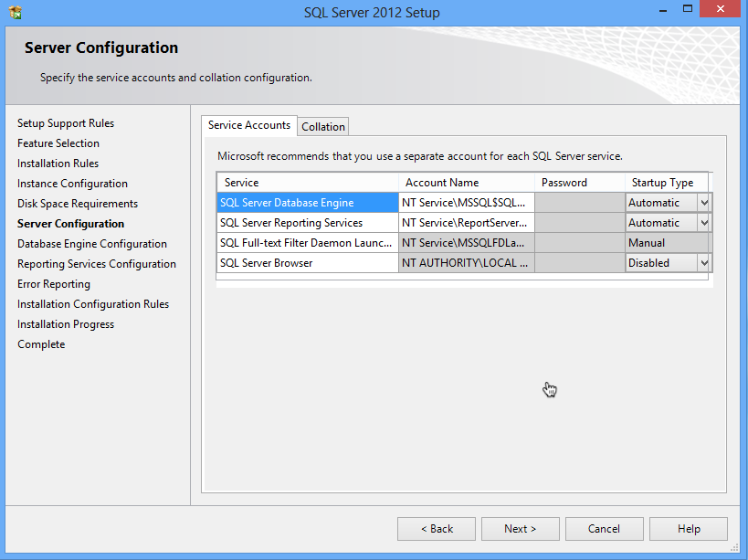Open Startup Type dropdown for Database Engine
Image resolution: width=748 pixels, height=560 pixels.
tap(703, 203)
